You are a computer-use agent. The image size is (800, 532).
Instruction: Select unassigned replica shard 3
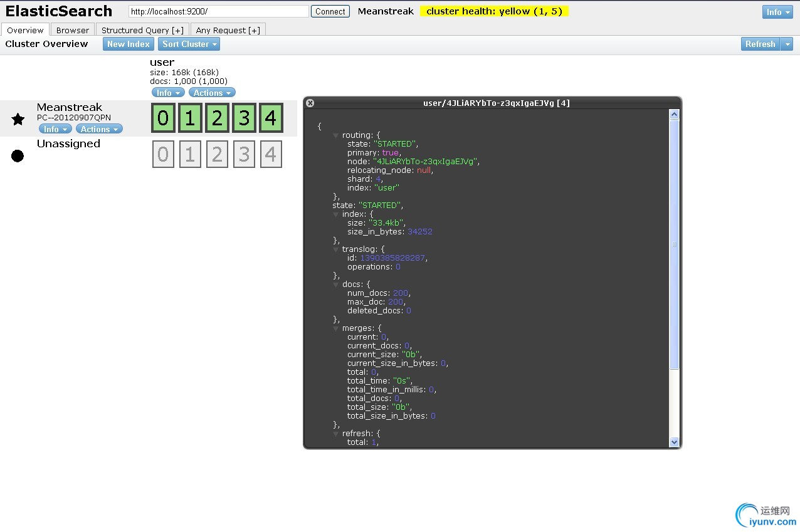click(244, 154)
